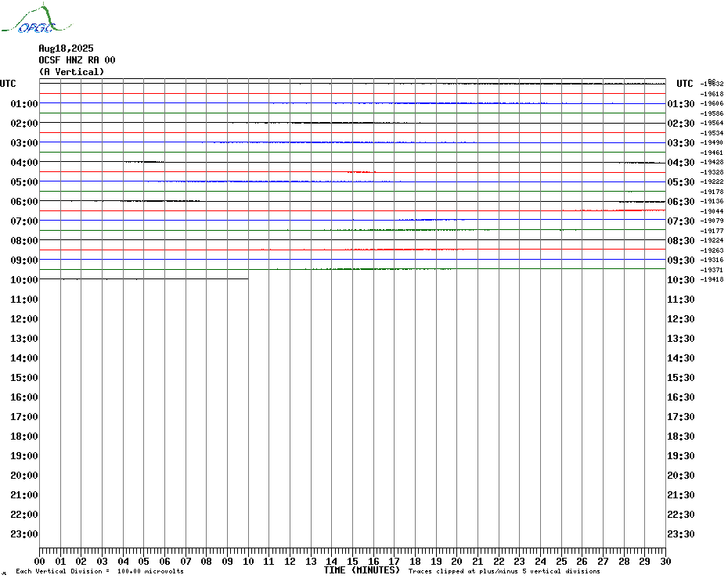Click the right UTC axis heading
This screenshot has width=728, height=582.
[x=684, y=84]
